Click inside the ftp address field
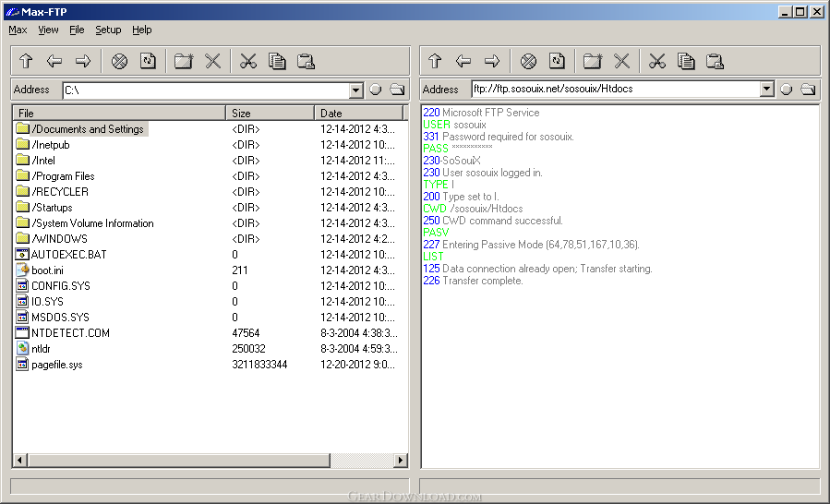830x504 pixels. [616, 89]
